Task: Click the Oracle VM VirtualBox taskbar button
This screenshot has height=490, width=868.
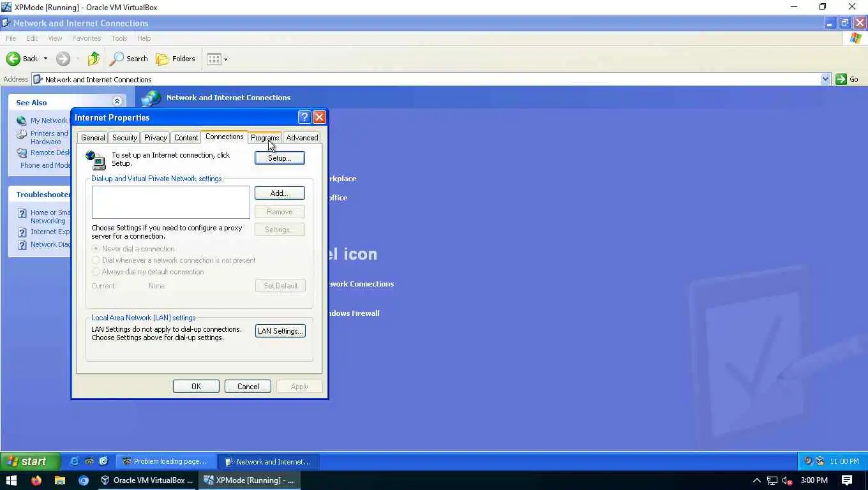Action: (x=147, y=480)
